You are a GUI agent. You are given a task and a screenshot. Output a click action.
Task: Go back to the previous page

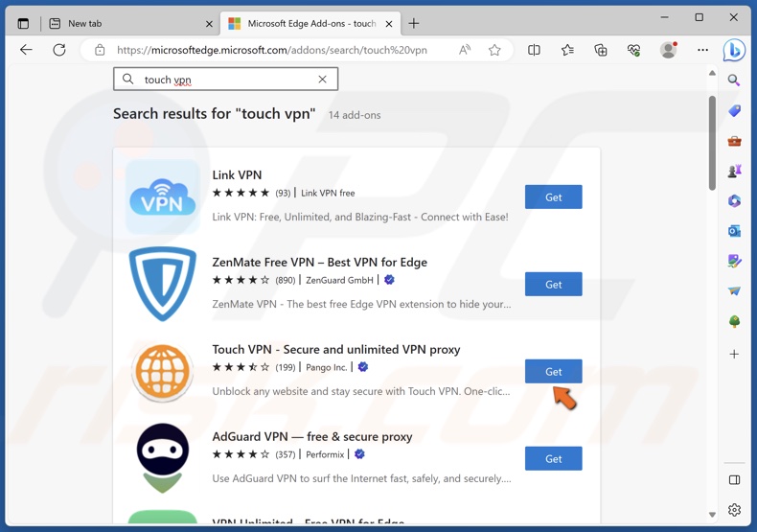[x=26, y=50]
